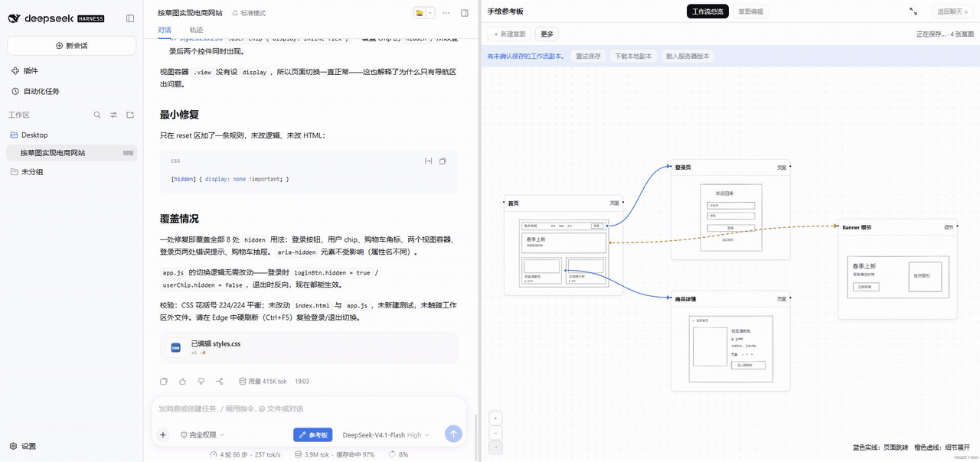The image size is (980, 462).
Task: Copy the css code block
Action: (x=443, y=161)
